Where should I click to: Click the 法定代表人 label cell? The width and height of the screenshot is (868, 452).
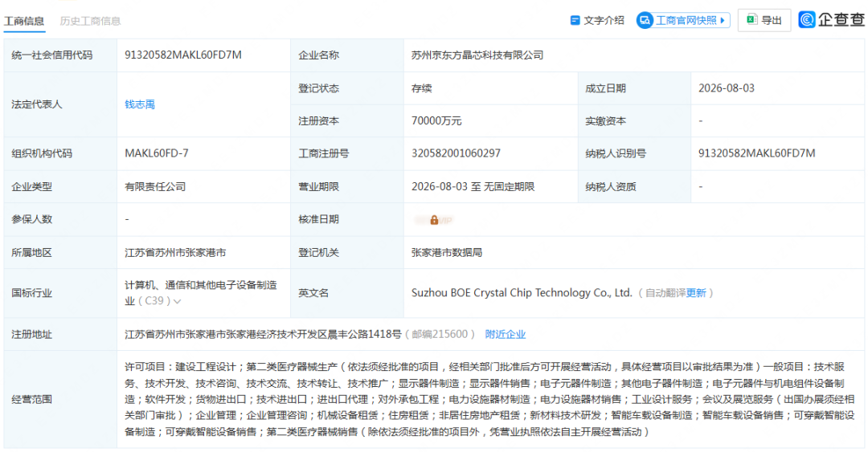(x=60, y=104)
